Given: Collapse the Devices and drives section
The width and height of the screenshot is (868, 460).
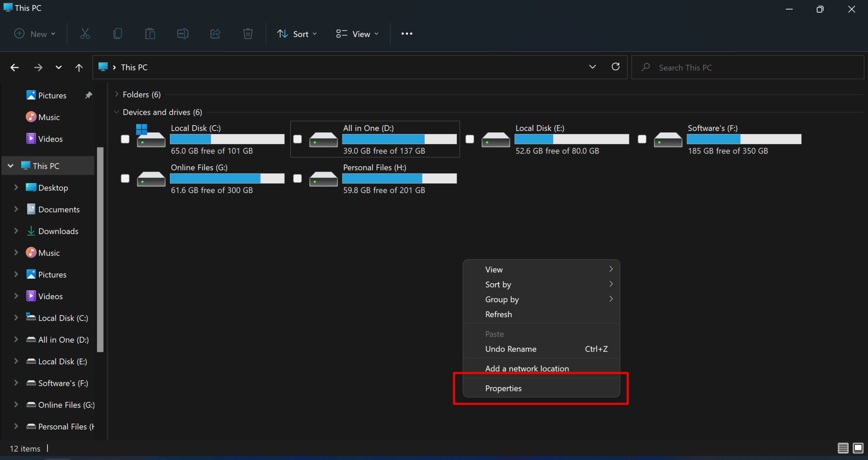Looking at the screenshot, I should click(x=116, y=112).
